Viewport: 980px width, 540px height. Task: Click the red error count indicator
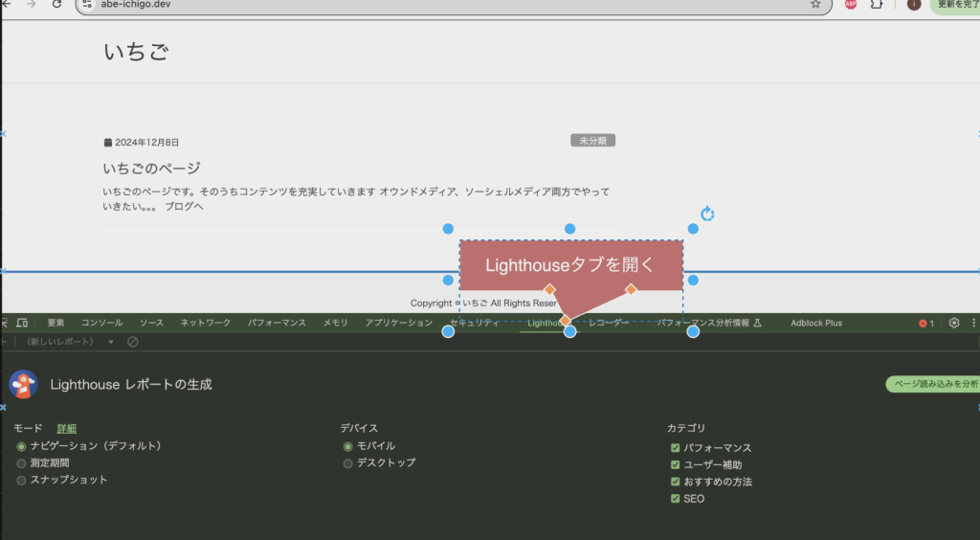point(925,324)
